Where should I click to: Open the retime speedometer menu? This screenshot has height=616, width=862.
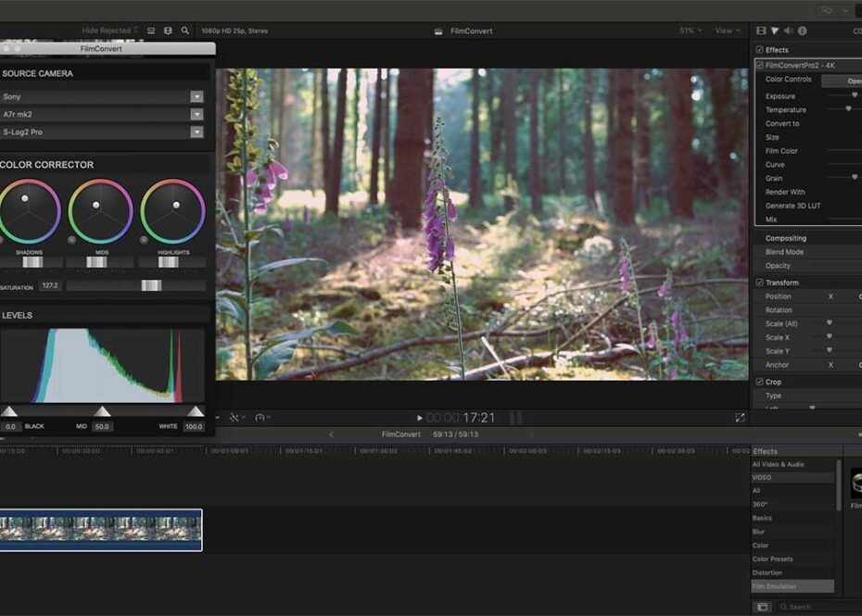tap(262, 418)
